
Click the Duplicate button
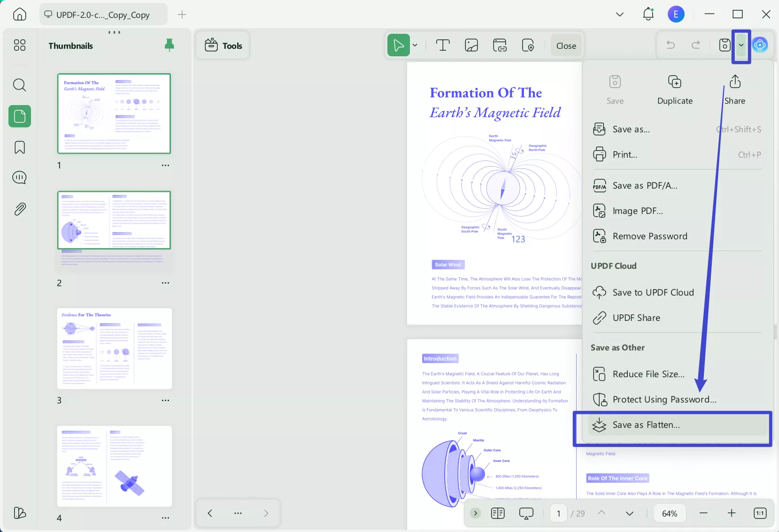click(675, 89)
